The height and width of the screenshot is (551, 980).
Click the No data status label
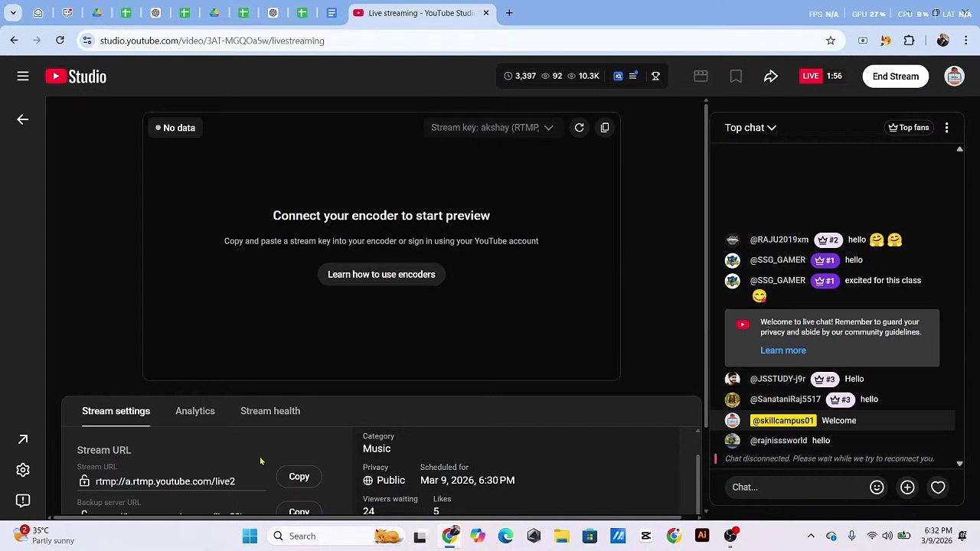coord(175,128)
